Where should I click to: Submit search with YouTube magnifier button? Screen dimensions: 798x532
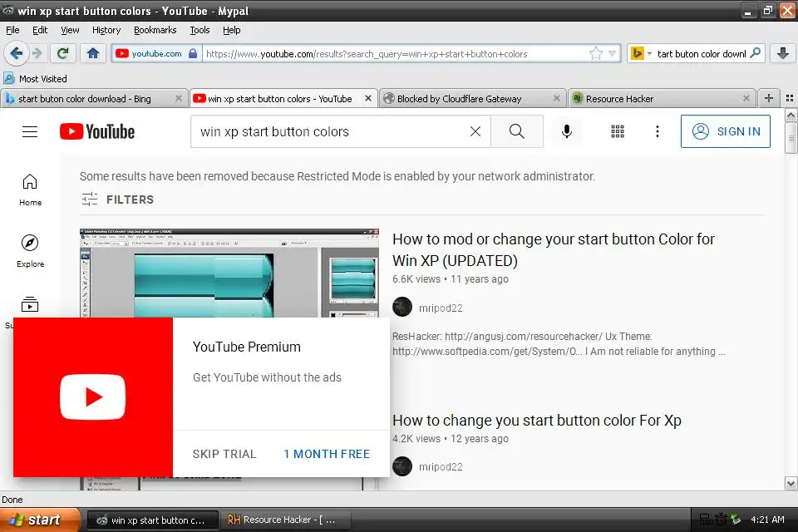pos(516,131)
